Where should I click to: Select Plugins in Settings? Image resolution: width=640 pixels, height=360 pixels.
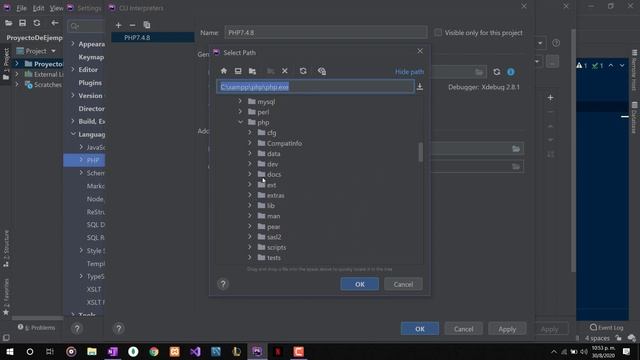click(90, 82)
